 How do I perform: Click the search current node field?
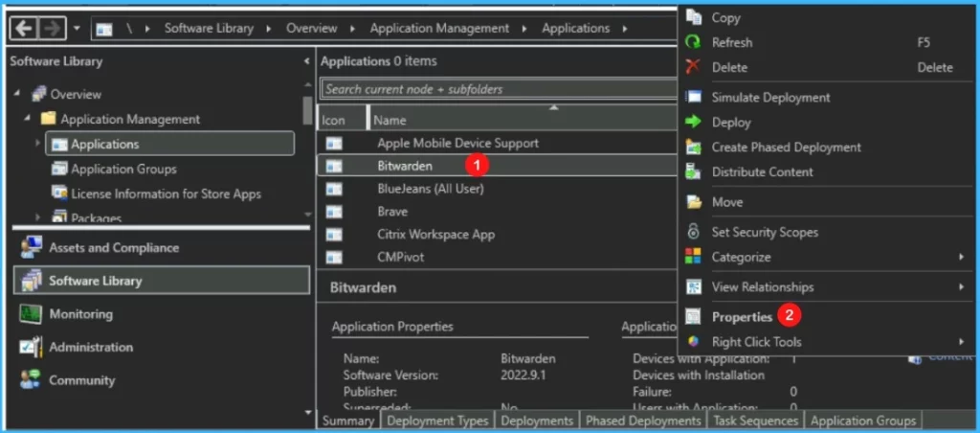coord(499,89)
